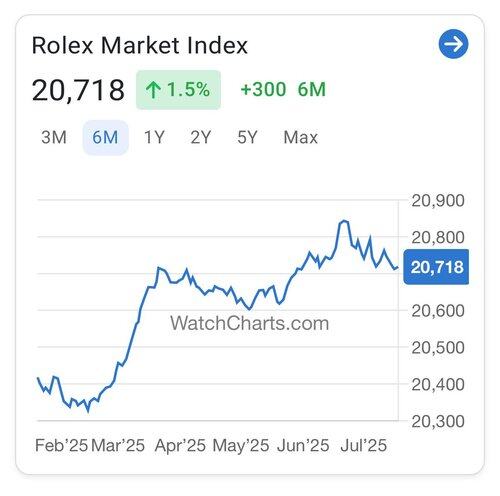Click the green 1.5% change badge
The width and height of the screenshot is (500, 496).
tap(178, 90)
